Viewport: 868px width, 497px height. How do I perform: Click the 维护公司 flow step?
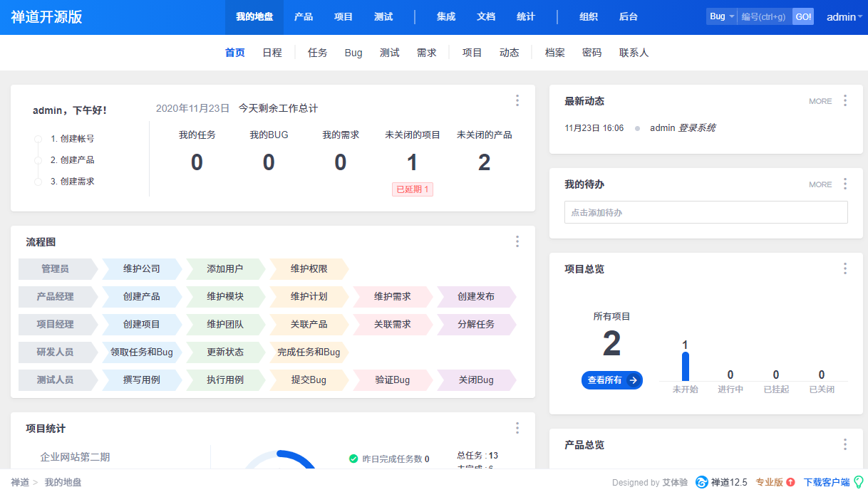point(142,269)
